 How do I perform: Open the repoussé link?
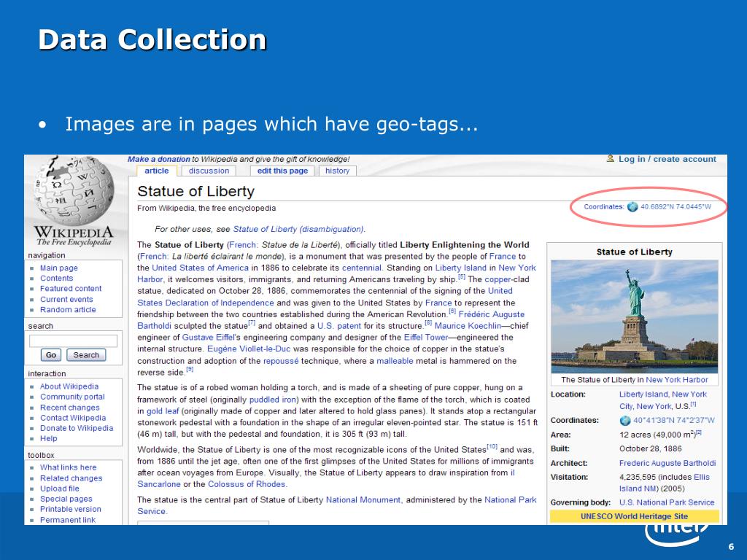pyautogui.click(x=281, y=361)
